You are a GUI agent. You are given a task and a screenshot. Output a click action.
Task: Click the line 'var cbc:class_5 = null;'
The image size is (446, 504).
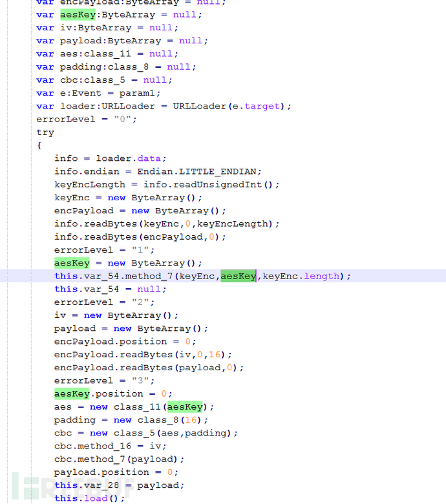[104, 80]
